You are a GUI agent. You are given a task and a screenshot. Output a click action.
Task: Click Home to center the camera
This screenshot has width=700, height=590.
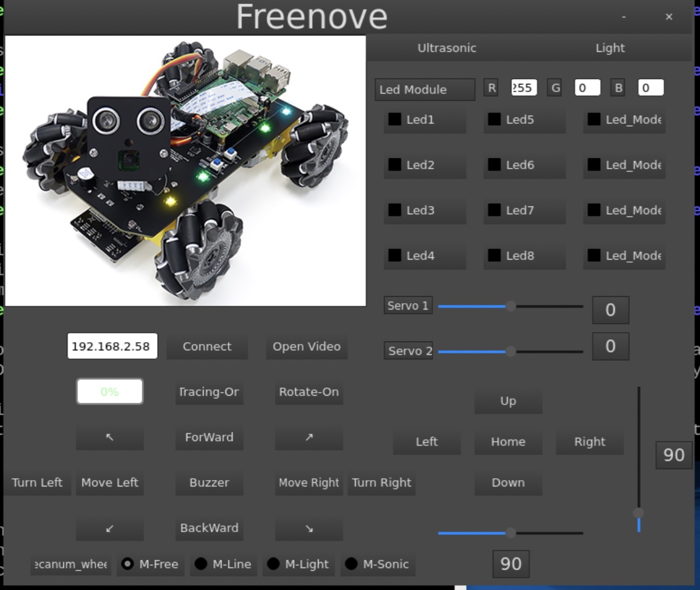click(x=508, y=442)
